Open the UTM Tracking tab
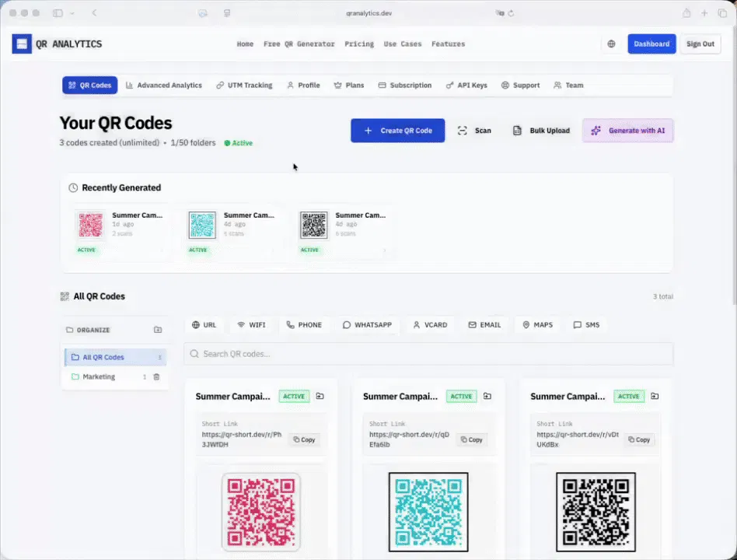The image size is (737, 560). (x=244, y=85)
